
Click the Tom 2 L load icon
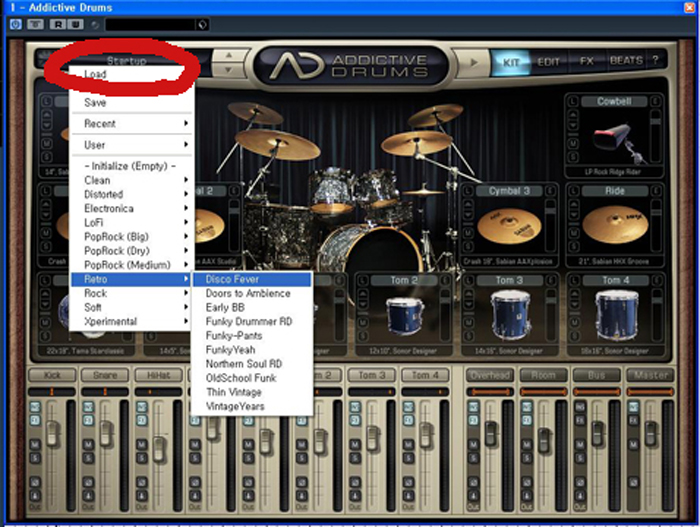[363, 280]
